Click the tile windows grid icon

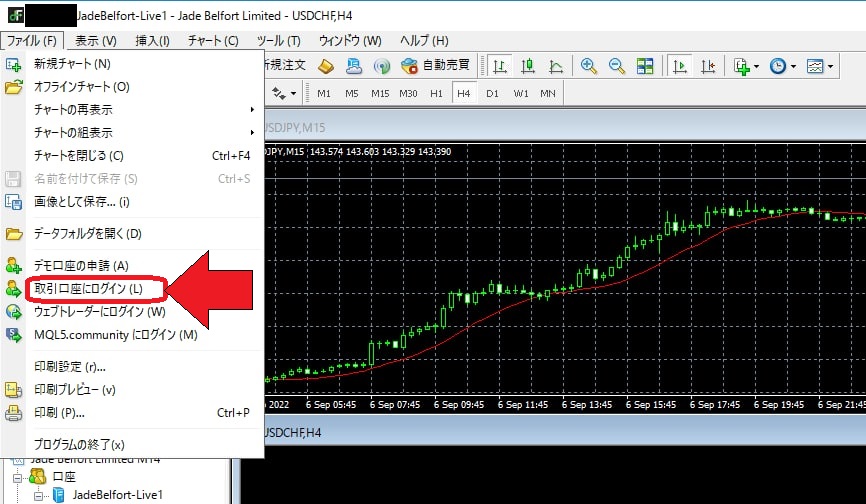pos(645,66)
